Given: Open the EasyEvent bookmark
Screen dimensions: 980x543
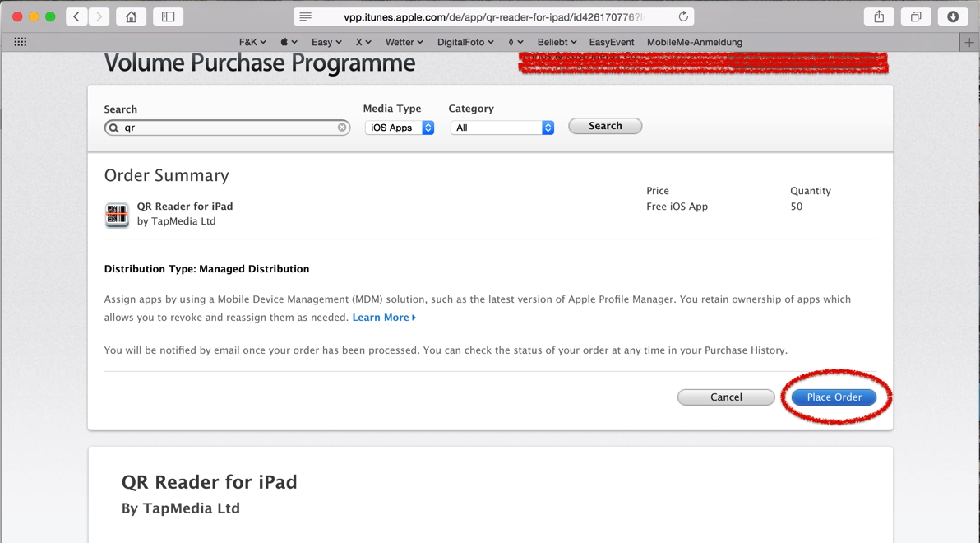Looking at the screenshot, I should click(x=611, y=42).
